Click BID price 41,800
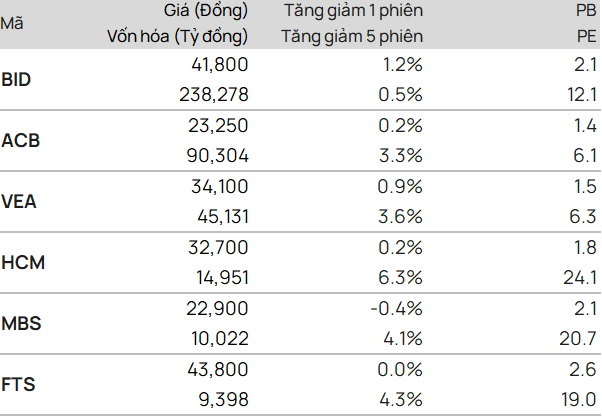The width and height of the screenshot is (602, 420). (220, 64)
